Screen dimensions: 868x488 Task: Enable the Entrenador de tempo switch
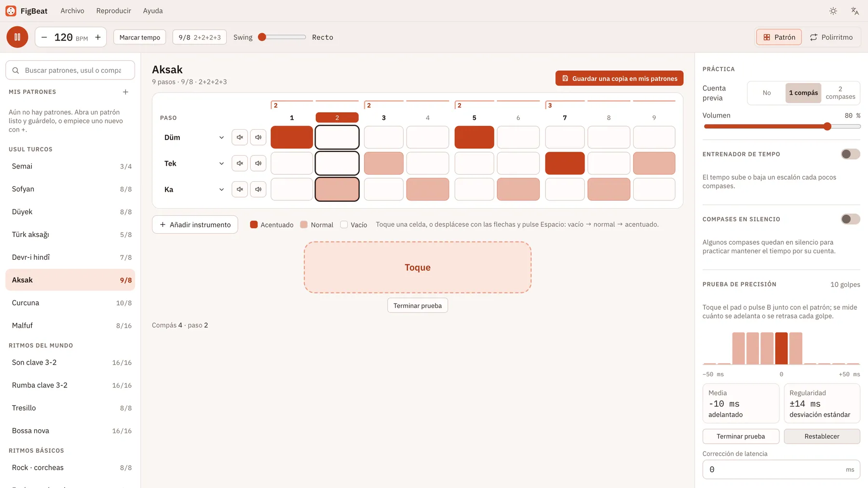851,154
